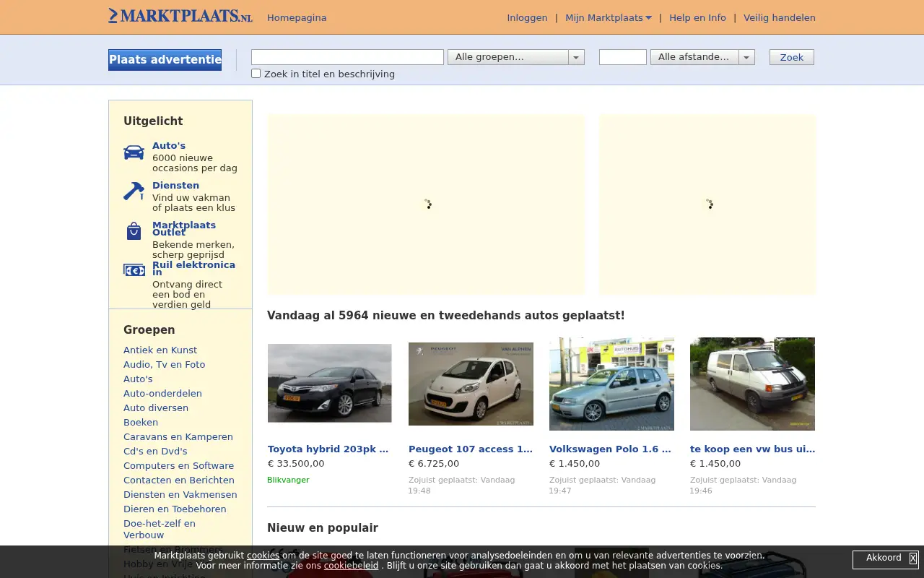Close the cookie notice with X
The width and height of the screenshot is (924, 578).
click(912, 558)
